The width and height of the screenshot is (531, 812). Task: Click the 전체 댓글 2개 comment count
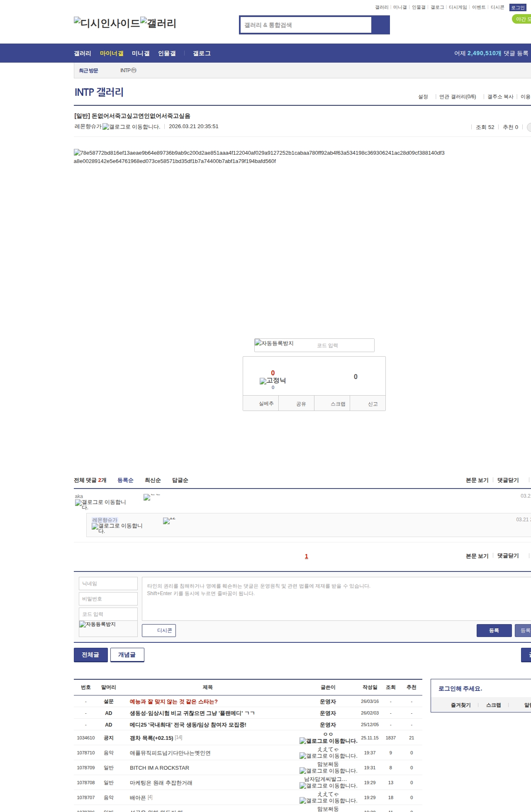90,480
